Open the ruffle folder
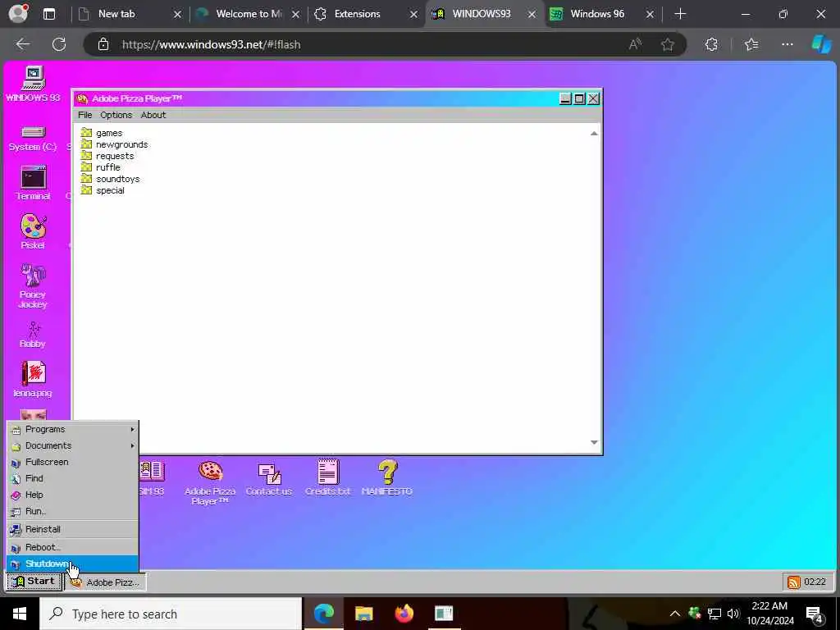The width and height of the screenshot is (840, 630). (100, 167)
